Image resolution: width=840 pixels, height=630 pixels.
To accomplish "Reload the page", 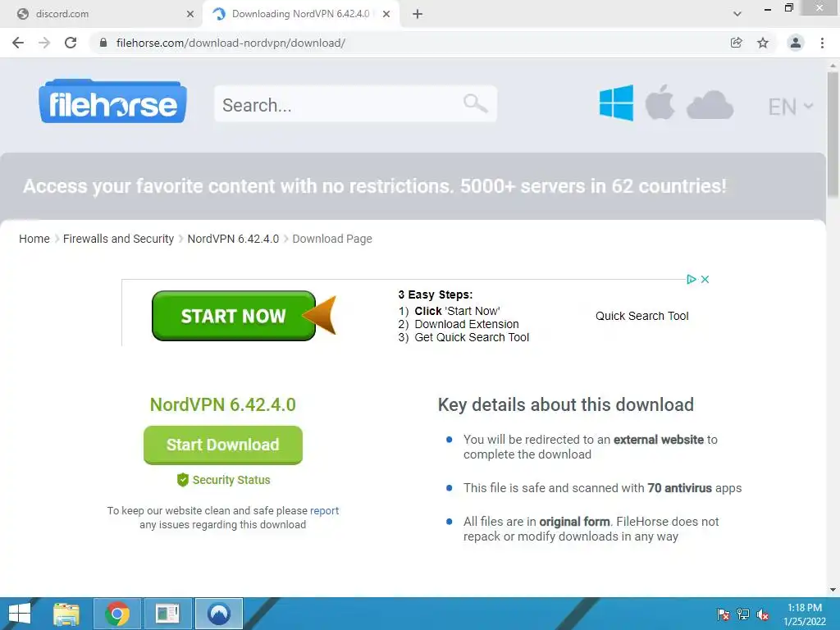I will (71, 43).
